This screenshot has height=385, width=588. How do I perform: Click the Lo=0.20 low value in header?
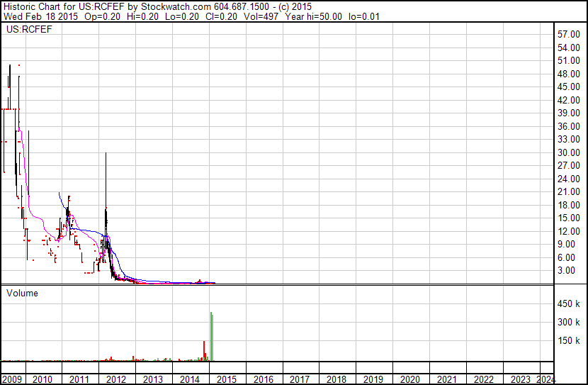coord(182,16)
